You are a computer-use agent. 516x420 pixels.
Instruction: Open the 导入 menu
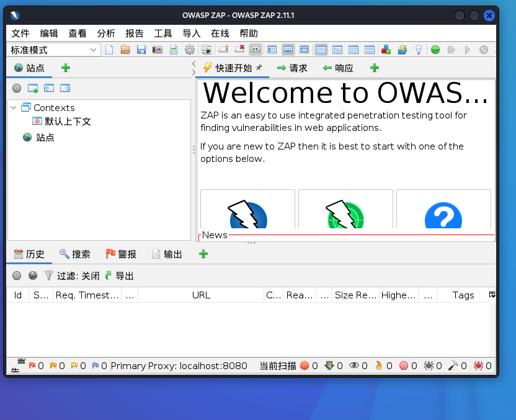click(x=192, y=34)
